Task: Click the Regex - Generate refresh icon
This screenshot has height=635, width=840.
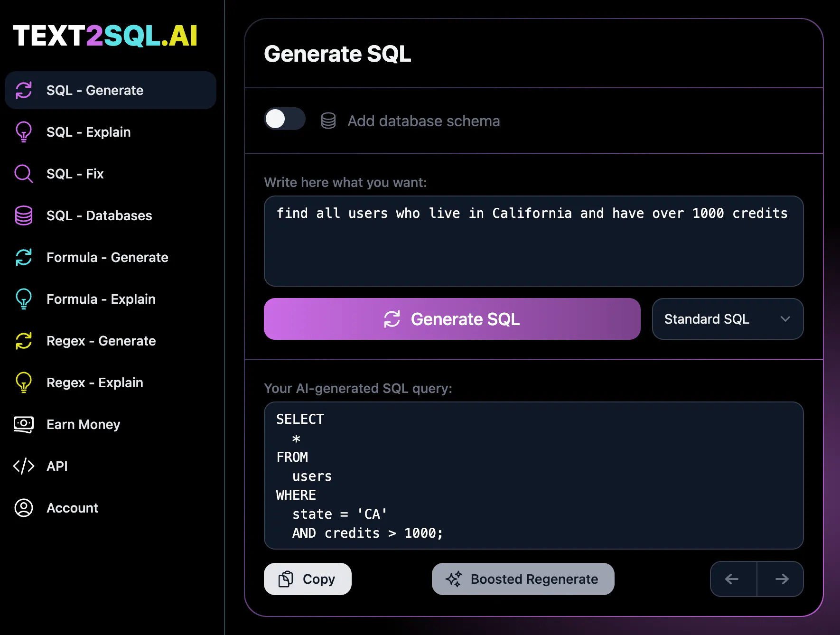Action: point(24,341)
